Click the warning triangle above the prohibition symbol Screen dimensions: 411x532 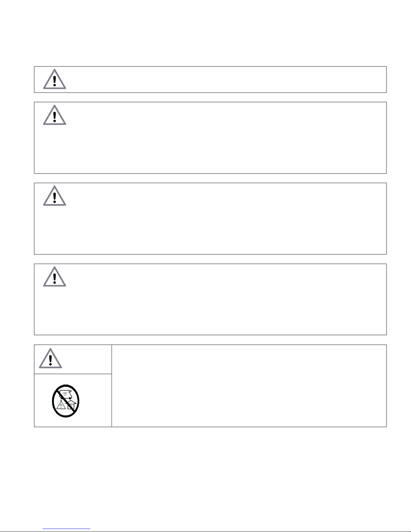(50, 358)
